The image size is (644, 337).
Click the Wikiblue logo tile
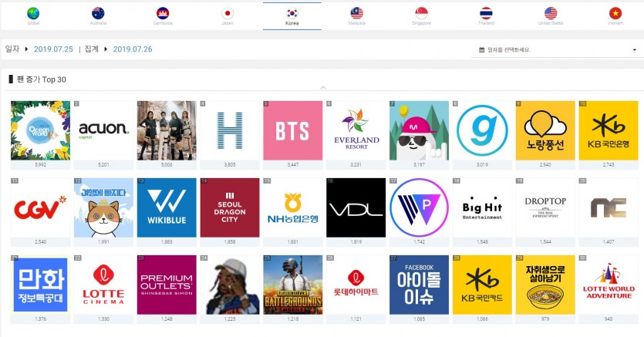pyautogui.click(x=167, y=207)
